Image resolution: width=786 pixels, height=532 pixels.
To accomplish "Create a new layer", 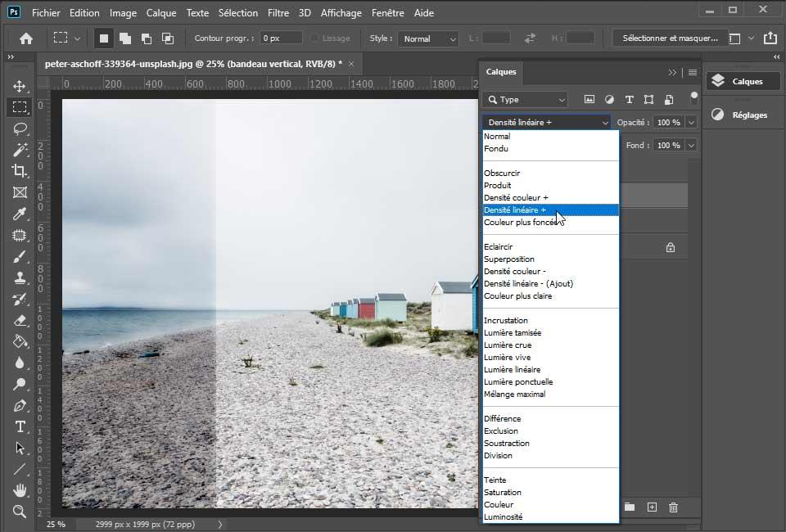I will click(652, 507).
